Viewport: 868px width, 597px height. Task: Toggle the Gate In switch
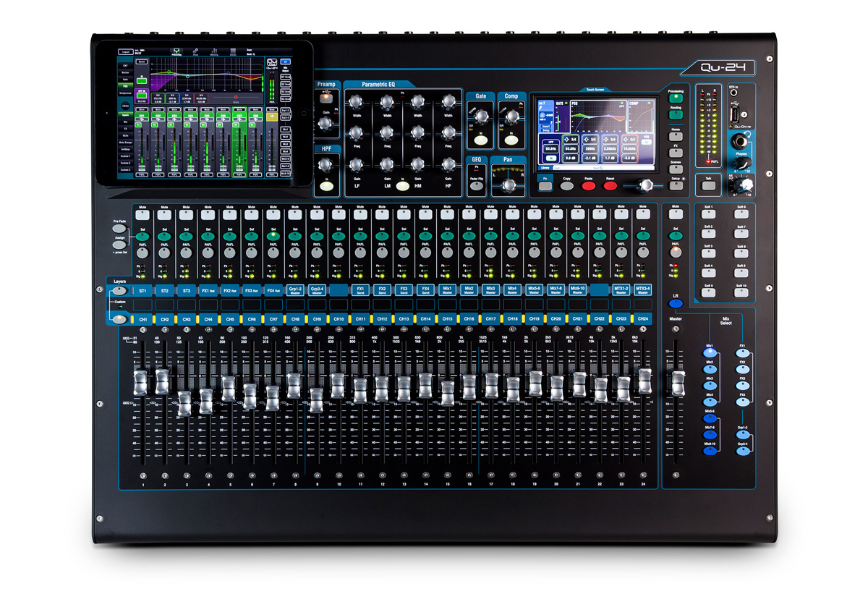click(x=480, y=140)
